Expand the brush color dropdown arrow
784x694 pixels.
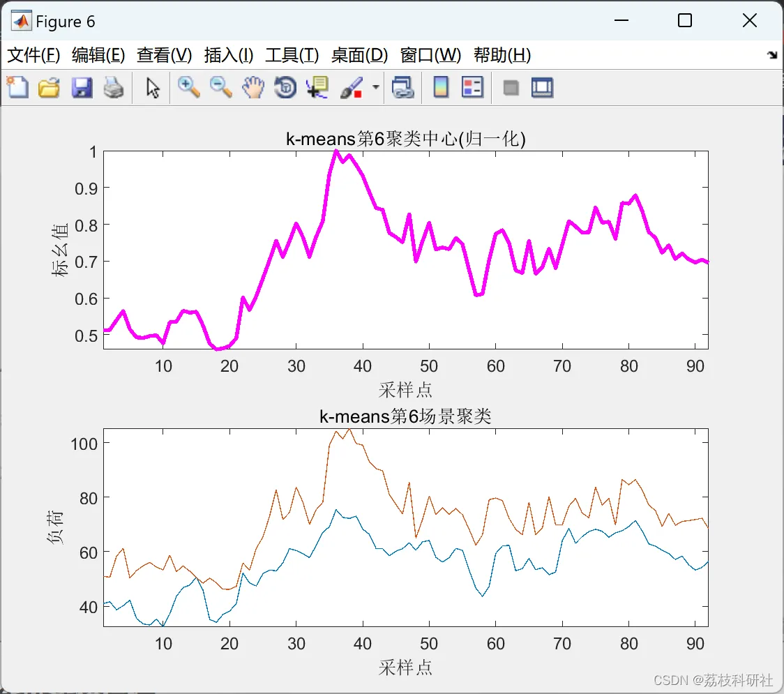tap(376, 87)
